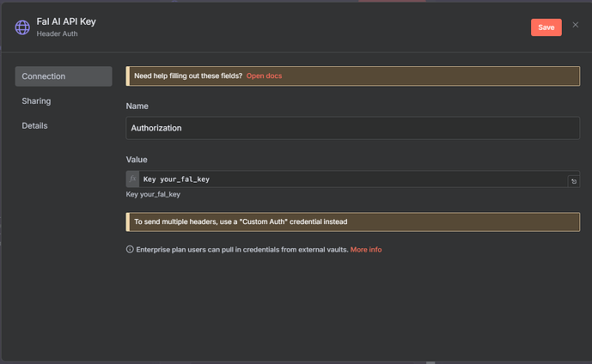Follow the More info link
Image resolution: width=592 pixels, height=364 pixels.
point(366,250)
